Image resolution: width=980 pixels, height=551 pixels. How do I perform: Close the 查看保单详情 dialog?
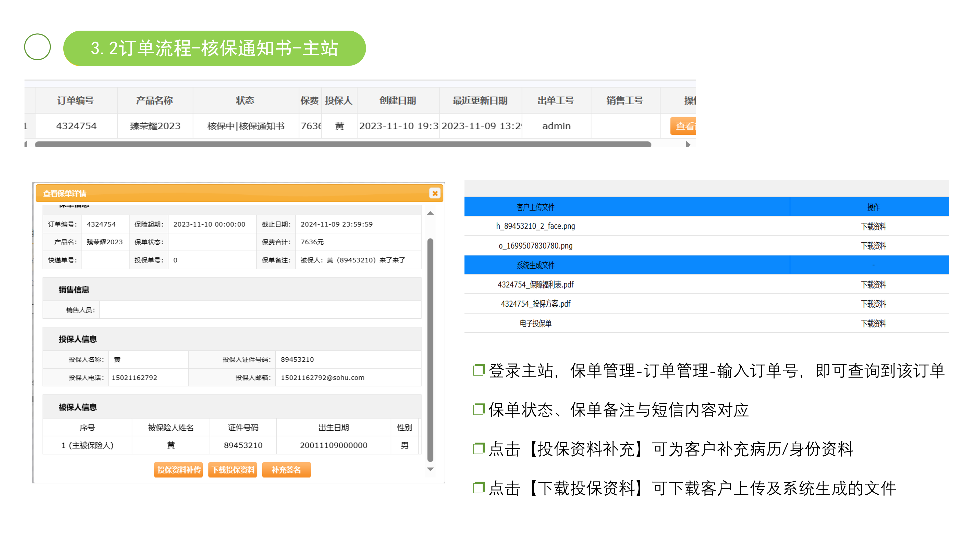435,193
